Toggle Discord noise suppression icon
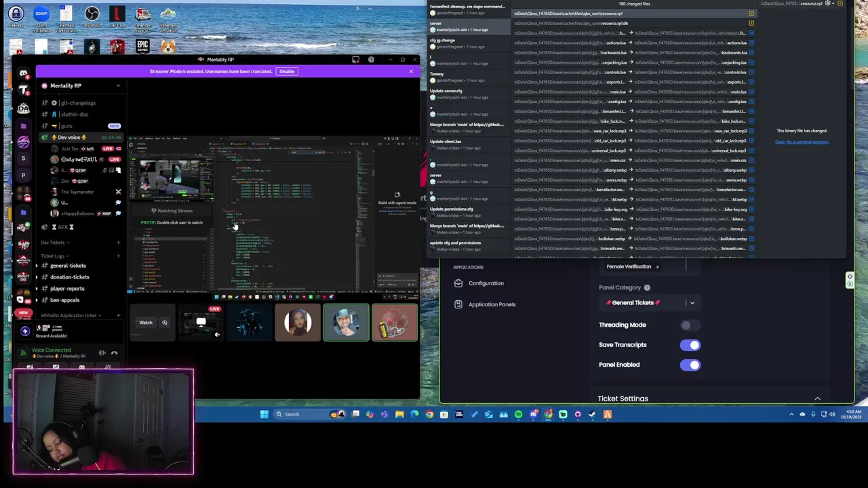This screenshot has height=488, width=868. [x=102, y=352]
